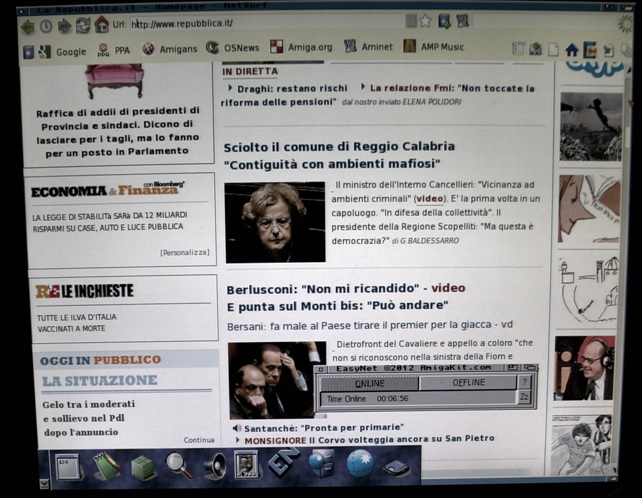Open 'MONSIGNORE Il Corvo volteggia' link

(x=369, y=439)
